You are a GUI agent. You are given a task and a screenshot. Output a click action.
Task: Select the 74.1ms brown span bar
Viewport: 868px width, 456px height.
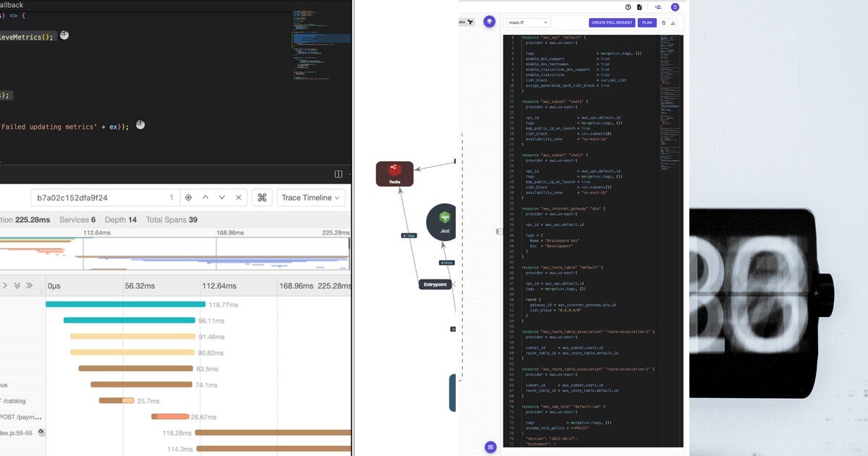coord(142,384)
